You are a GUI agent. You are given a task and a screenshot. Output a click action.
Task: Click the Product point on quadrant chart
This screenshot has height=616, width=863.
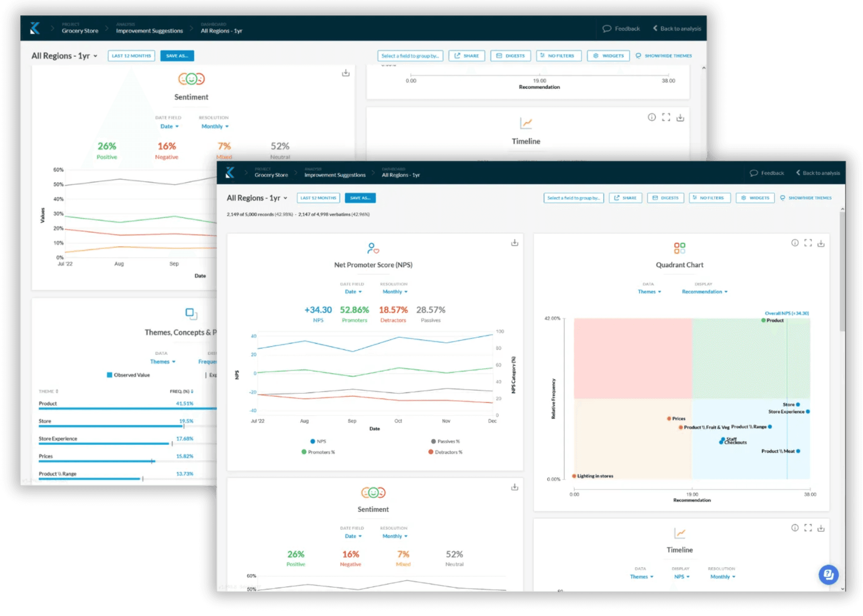pos(763,320)
